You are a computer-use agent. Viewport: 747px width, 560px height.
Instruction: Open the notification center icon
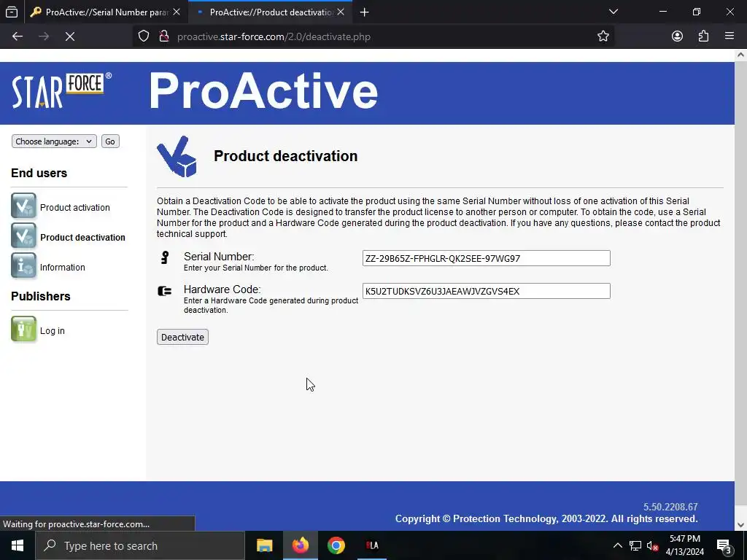(x=724, y=545)
